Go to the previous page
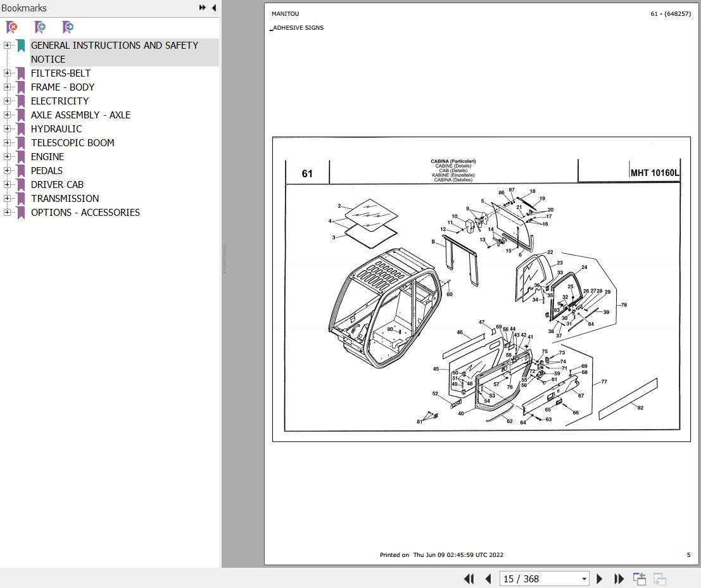Viewport: 701px width, 588px height. point(488,579)
